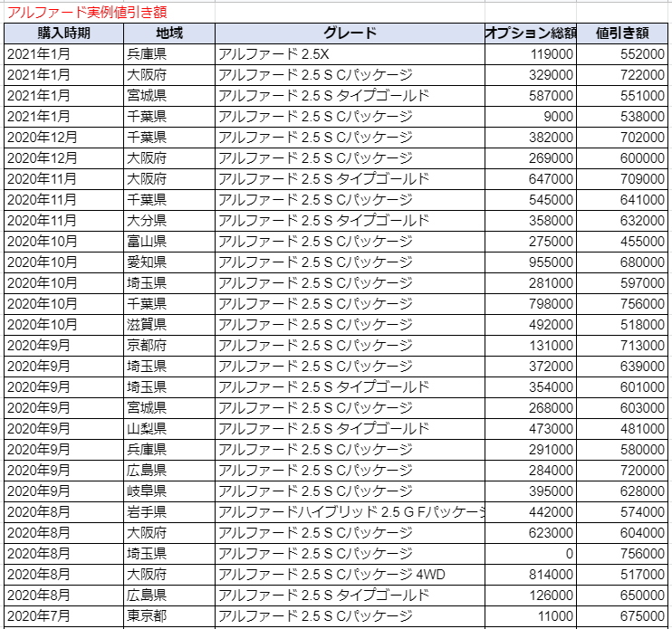Click the option total 126000
672x629 pixels.
[531, 596]
